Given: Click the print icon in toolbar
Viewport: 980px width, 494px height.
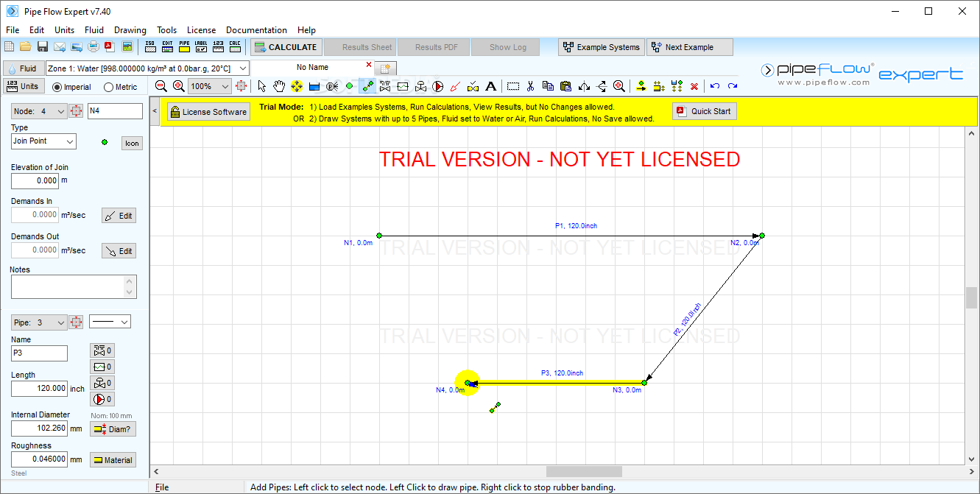Looking at the screenshot, I should pos(94,46).
